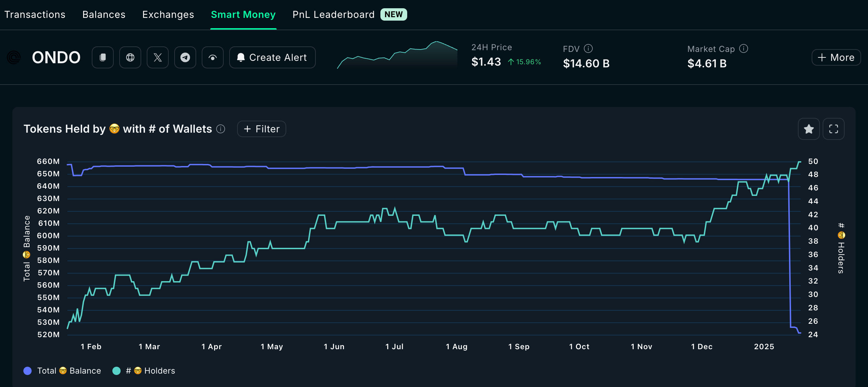Viewport: 868px width, 387px height.
Task: Open PnL Leaderboard tab
Action: click(x=333, y=14)
